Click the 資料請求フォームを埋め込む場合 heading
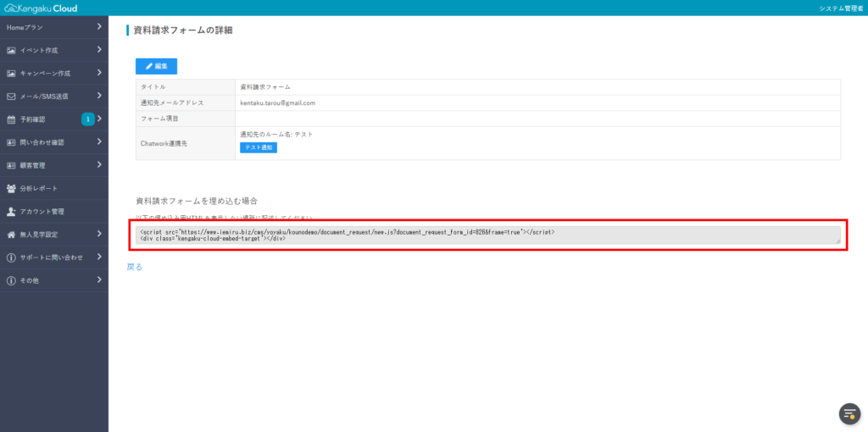This screenshot has width=868, height=432. tap(197, 200)
